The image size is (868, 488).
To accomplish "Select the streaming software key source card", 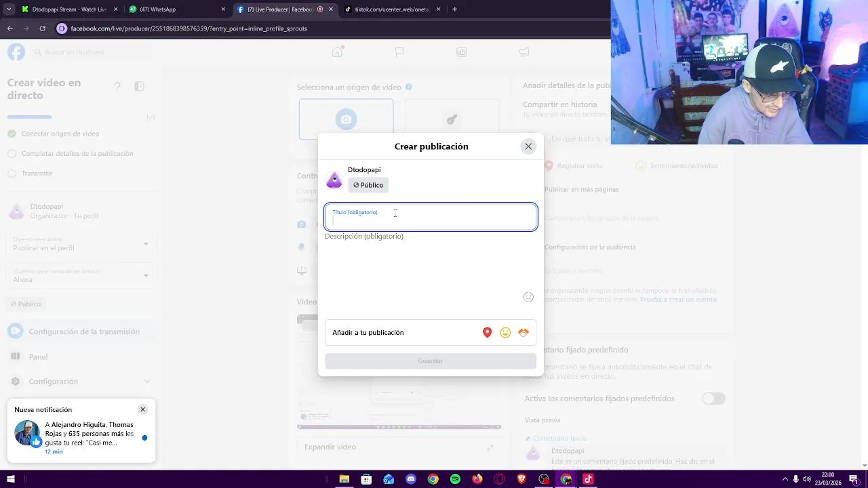I will tap(452, 119).
